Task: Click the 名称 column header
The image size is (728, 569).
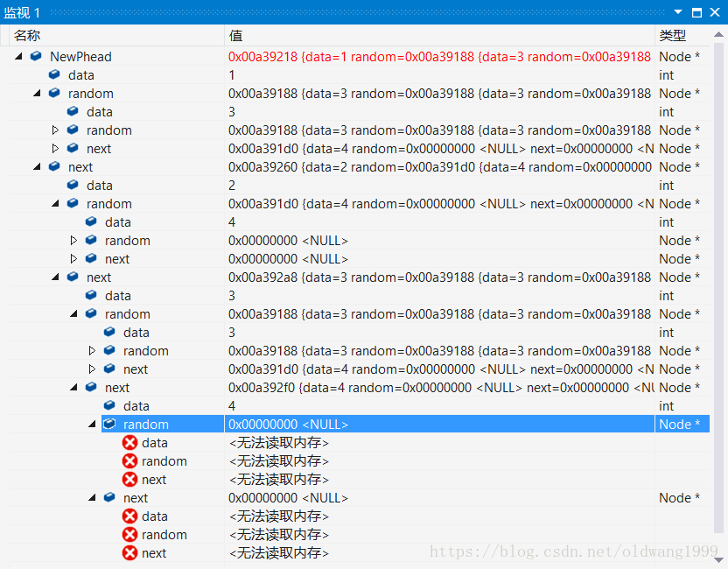Action: click(116, 35)
